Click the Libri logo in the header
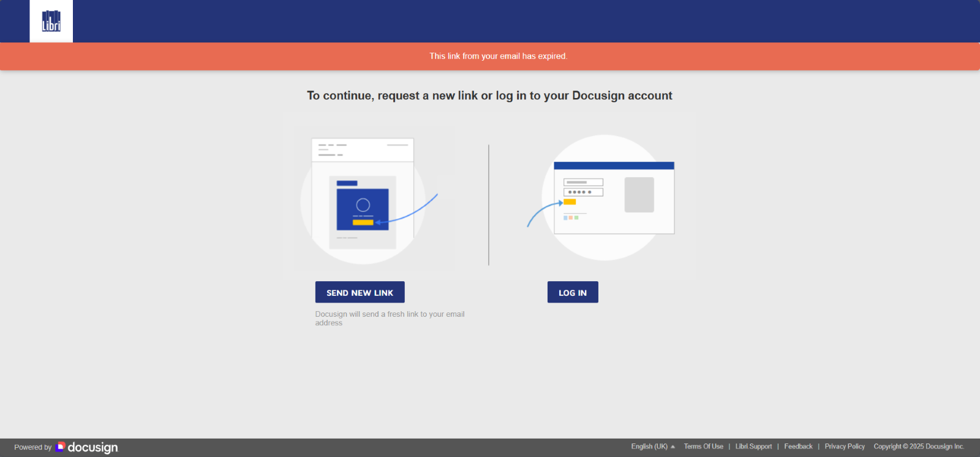 click(x=51, y=21)
